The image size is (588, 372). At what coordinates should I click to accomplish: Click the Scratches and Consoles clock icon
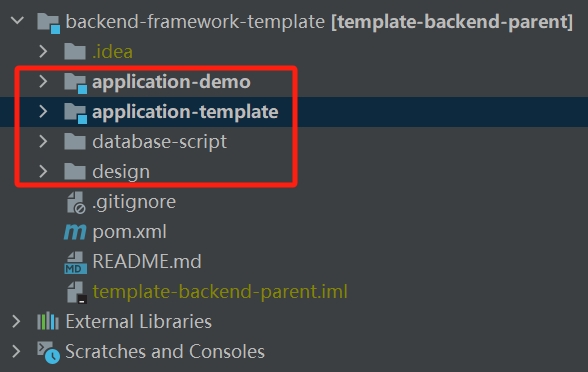48,352
